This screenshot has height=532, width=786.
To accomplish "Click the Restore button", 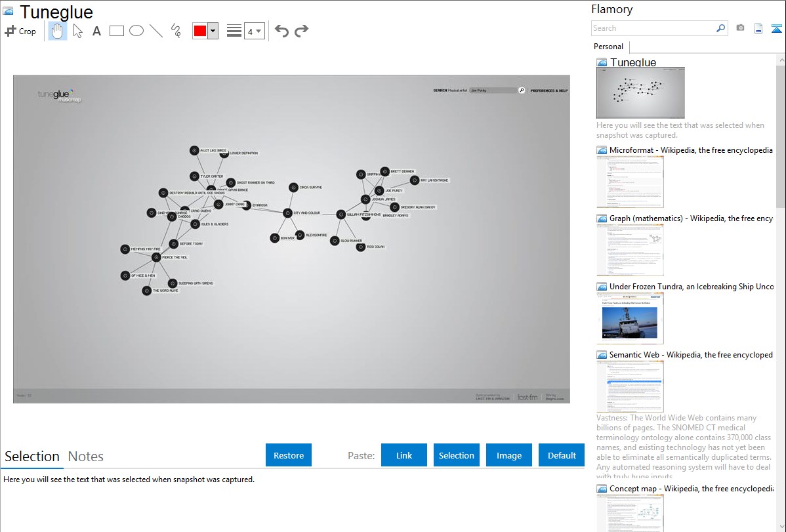I will pyautogui.click(x=289, y=455).
